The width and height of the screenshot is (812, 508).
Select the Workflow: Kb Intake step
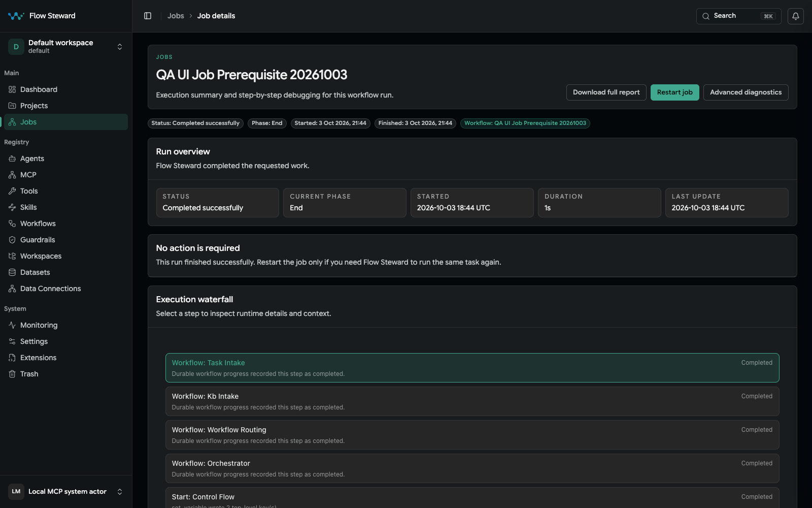tap(472, 401)
